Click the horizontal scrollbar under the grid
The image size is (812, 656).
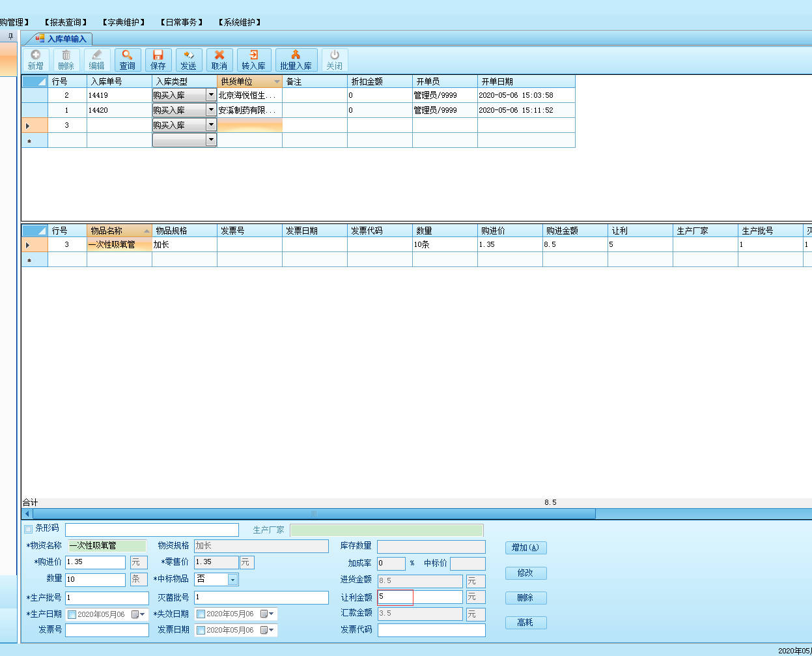click(x=314, y=514)
